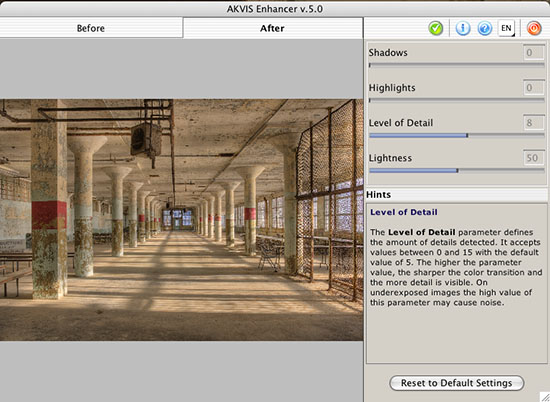The image size is (550, 402).
Task: Open program info via blue 'i' icon
Action: (x=463, y=28)
